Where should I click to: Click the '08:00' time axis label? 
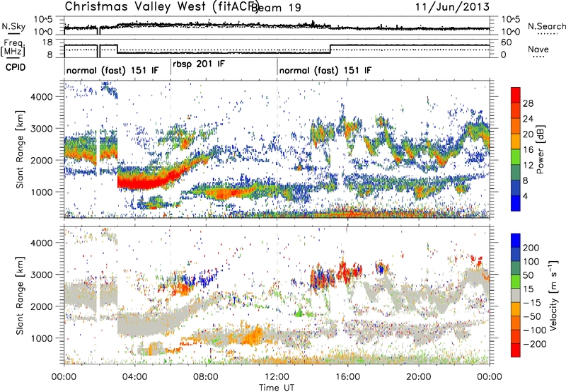206,377
